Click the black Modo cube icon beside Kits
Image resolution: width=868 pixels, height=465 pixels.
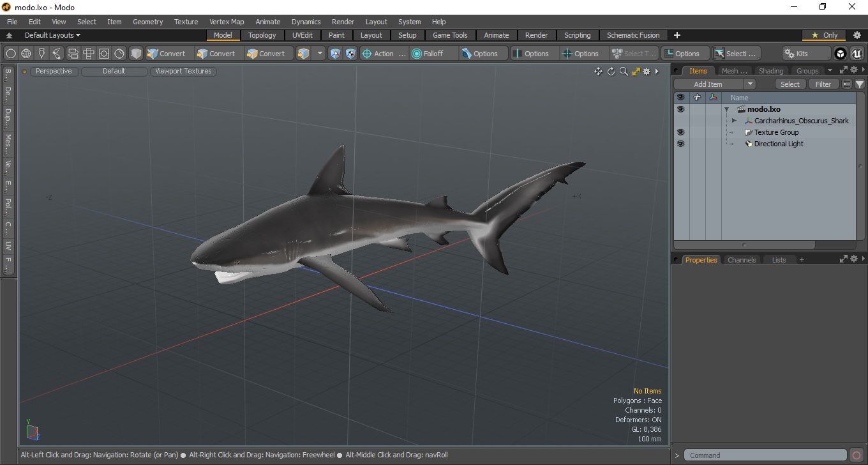[841, 54]
